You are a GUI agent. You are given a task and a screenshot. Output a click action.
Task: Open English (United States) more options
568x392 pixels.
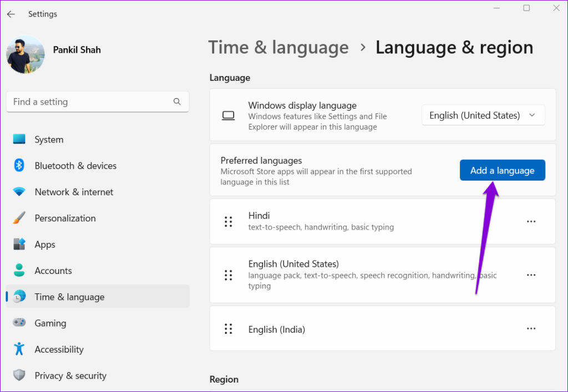pos(531,275)
